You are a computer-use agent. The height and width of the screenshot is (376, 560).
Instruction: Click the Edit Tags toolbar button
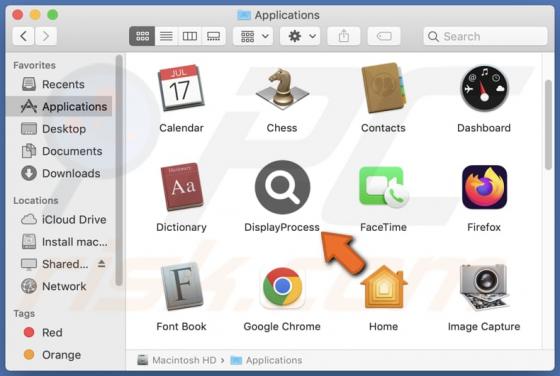(x=384, y=36)
